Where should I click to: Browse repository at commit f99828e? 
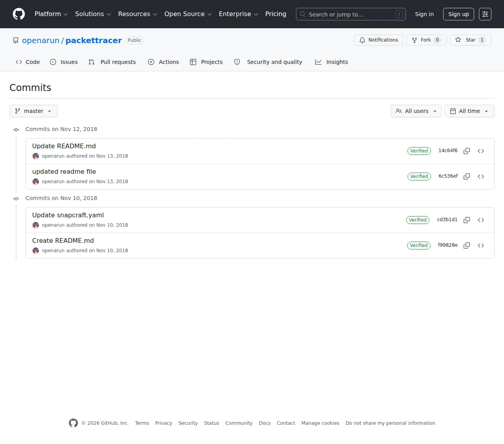(481, 246)
